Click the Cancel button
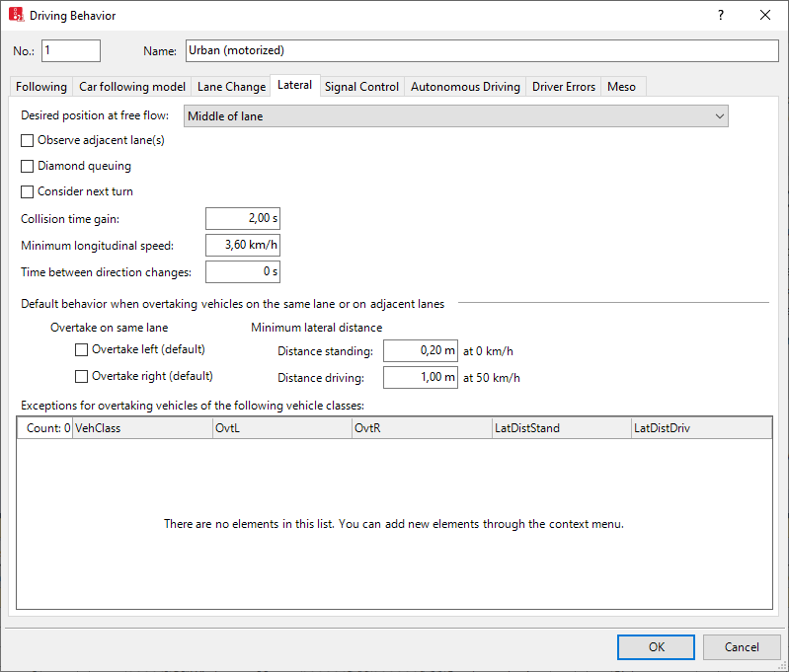Screen dimensions: 789x672 [x=742, y=647]
